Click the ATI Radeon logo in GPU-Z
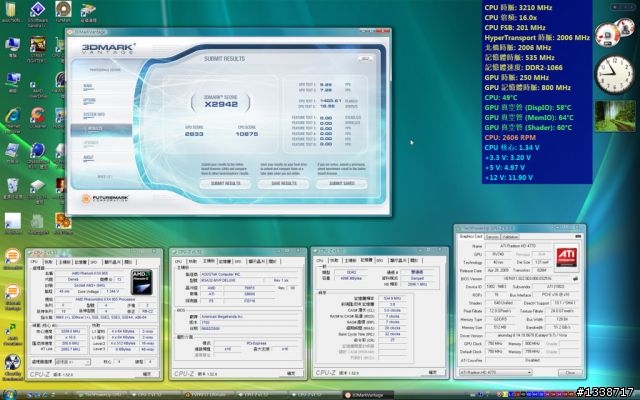The width and height of the screenshot is (640, 400). (x=567, y=257)
